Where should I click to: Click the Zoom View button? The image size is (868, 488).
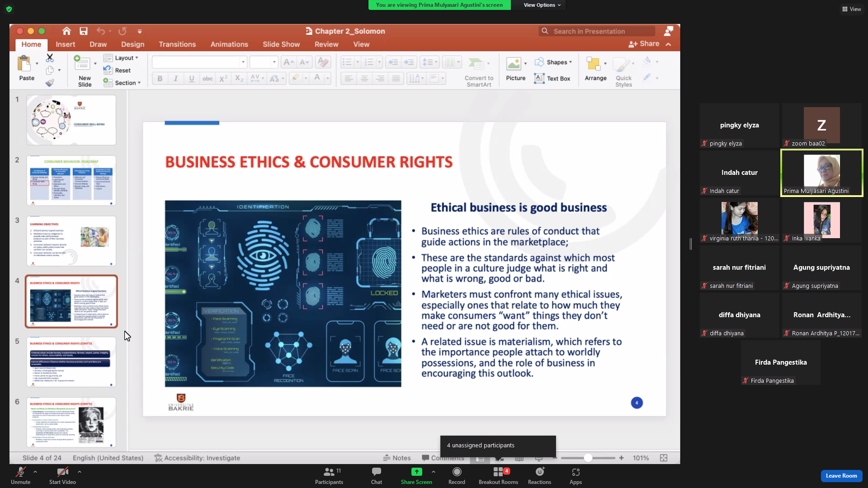(x=851, y=9)
